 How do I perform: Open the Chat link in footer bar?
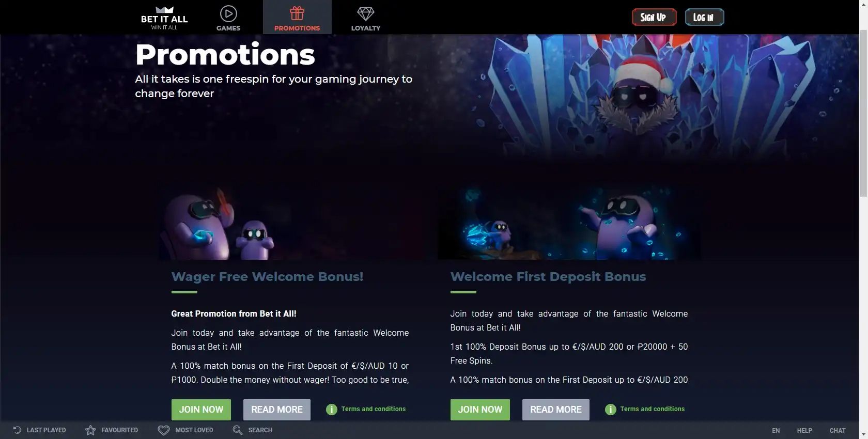coord(838,430)
